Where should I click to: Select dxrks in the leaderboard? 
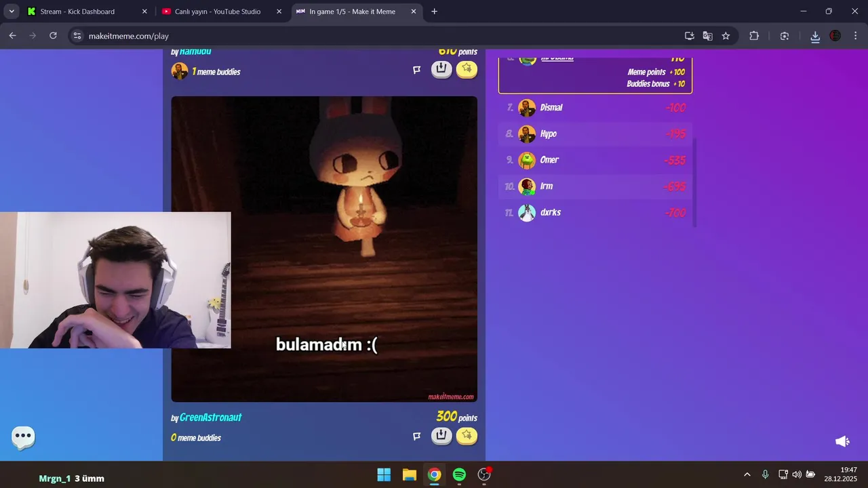(595, 213)
